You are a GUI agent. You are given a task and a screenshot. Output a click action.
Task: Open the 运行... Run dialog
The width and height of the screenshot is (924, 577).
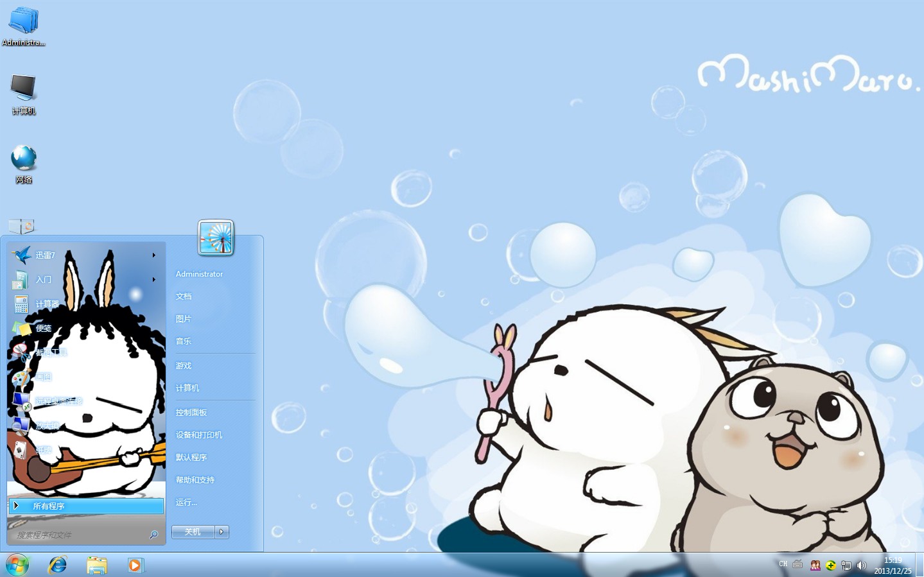click(x=187, y=503)
